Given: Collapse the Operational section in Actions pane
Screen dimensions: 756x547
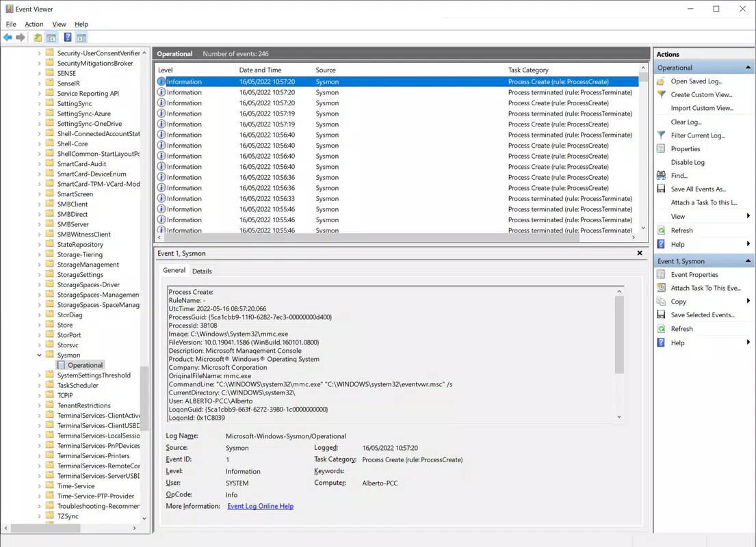Looking at the screenshot, I should [x=748, y=68].
